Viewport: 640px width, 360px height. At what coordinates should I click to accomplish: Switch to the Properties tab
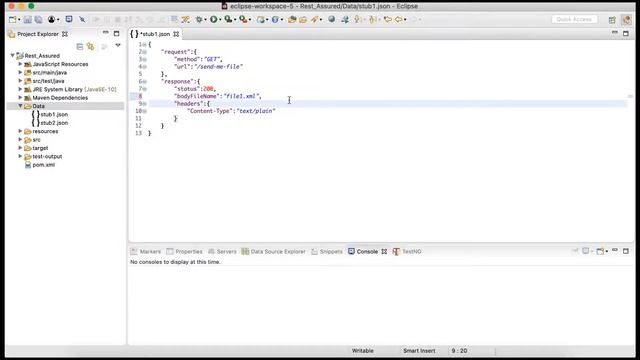[x=184, y=251]
